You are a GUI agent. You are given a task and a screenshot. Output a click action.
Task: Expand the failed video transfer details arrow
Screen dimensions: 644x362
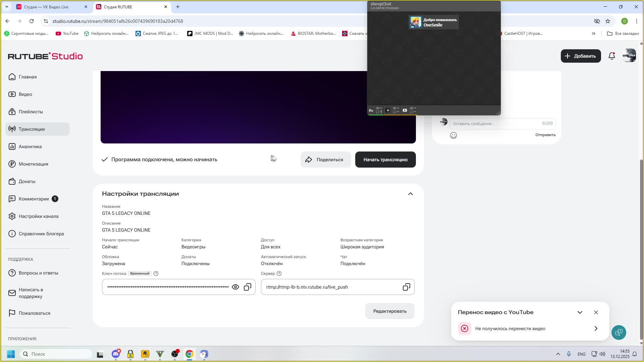click(596, 328)
